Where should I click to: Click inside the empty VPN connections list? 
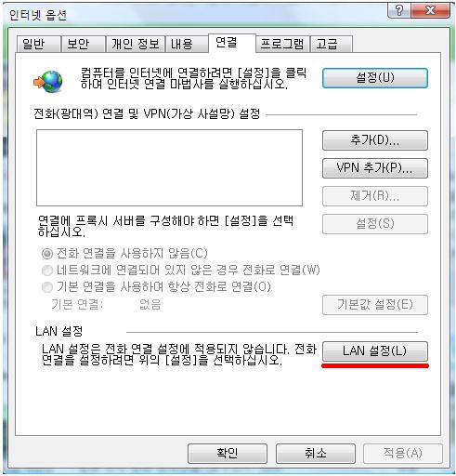tap(169, 167)
